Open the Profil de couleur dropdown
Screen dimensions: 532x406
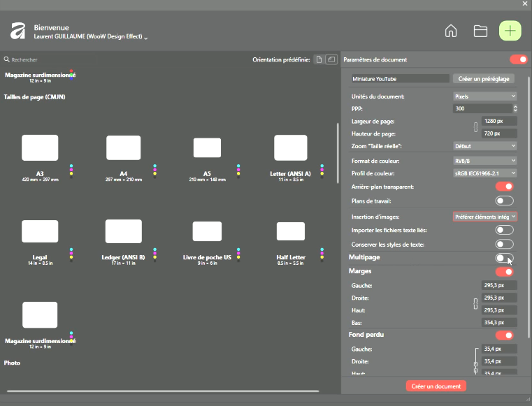click(x=484, y=173)
